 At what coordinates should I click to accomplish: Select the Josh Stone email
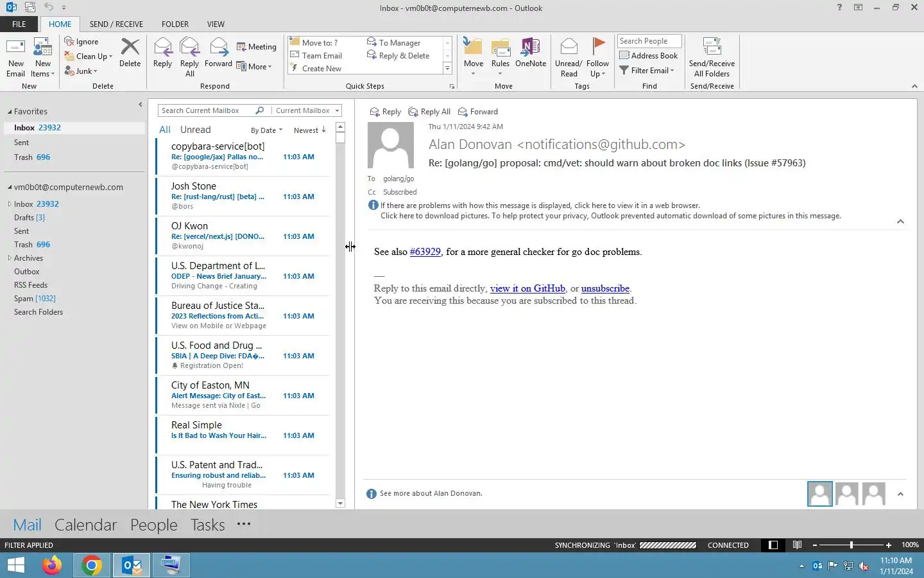pos(243,196)
